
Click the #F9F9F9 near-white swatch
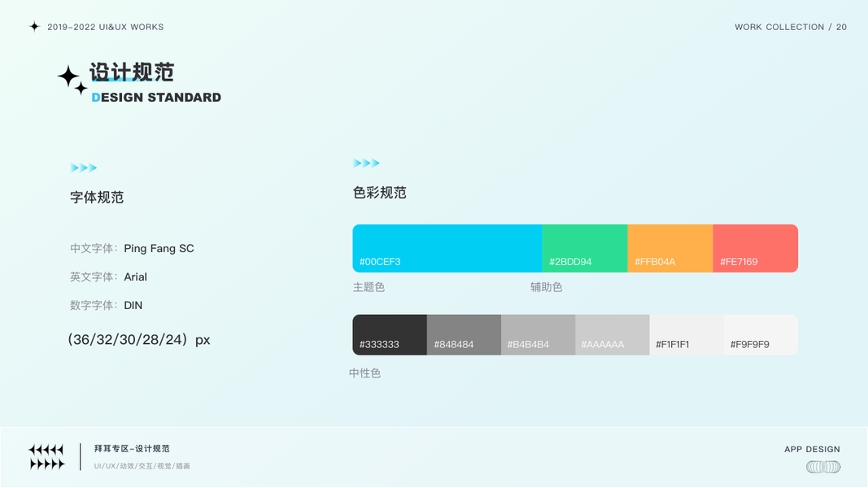pos(760,334)
